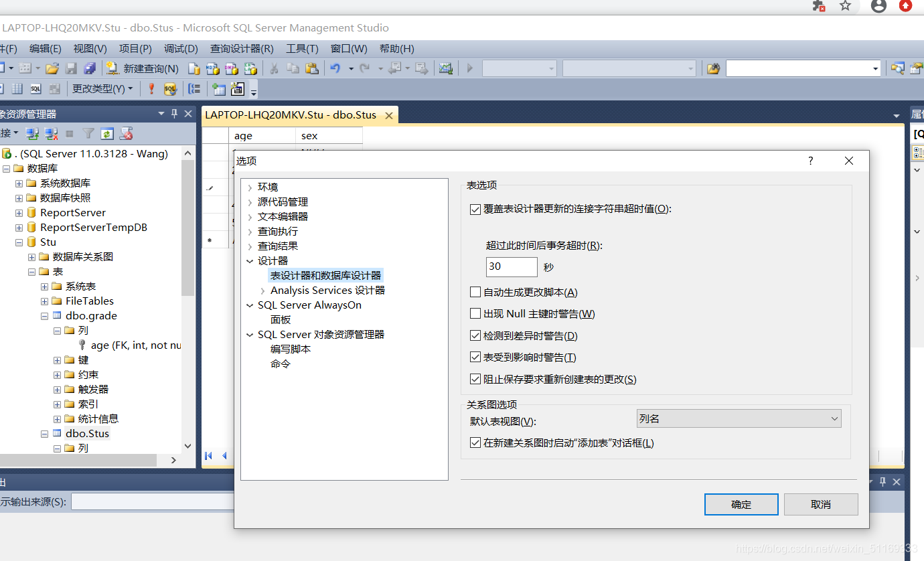Image resolution: width=924 pixels, height=561 pixels.
Task: Click the browser extensions puzzle icon
Action: pos(818,6)
